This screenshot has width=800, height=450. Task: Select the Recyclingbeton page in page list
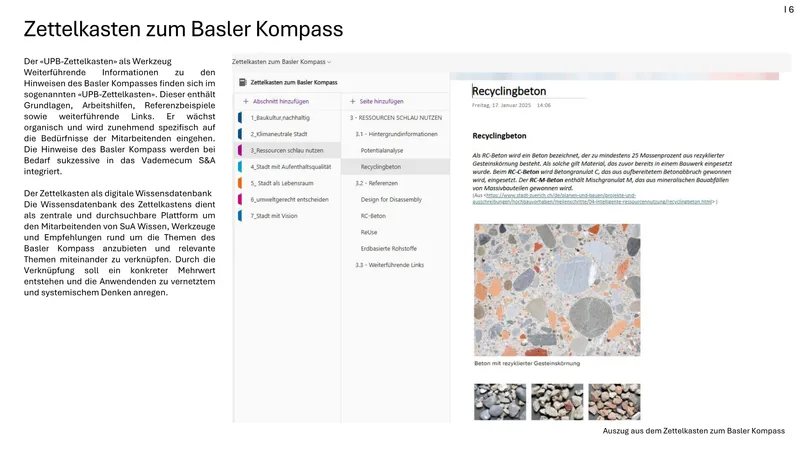tap(381, 167)
